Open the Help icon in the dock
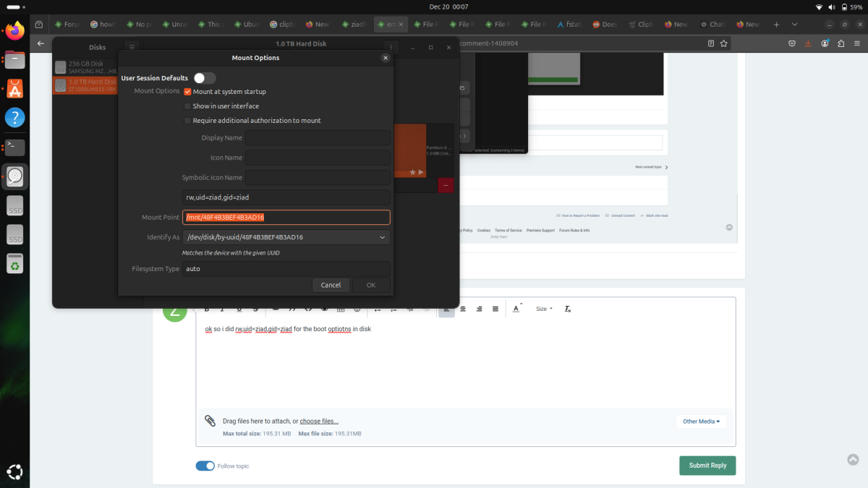 (x=15, y=118)
